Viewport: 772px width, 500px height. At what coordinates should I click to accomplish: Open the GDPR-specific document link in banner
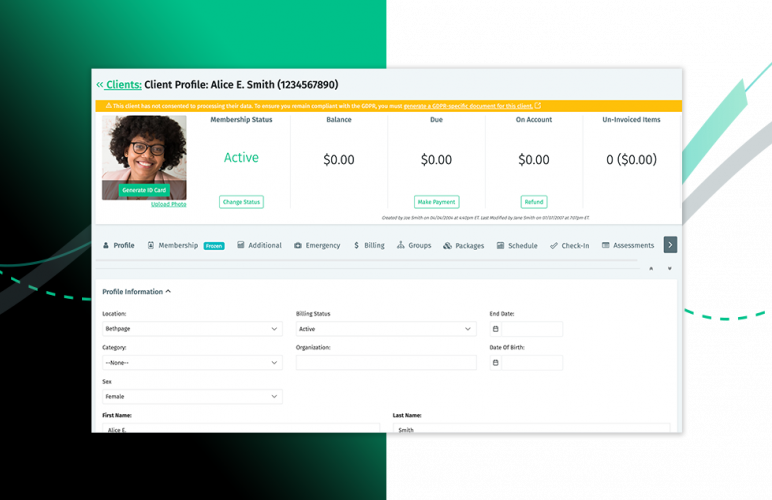(x=468, y=106)
